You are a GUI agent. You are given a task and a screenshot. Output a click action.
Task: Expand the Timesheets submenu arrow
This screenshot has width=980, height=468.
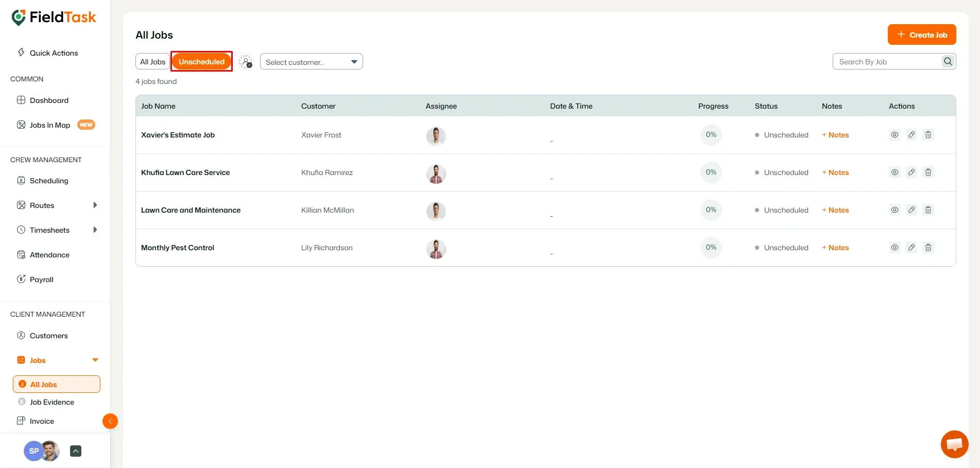click(95, 230)
